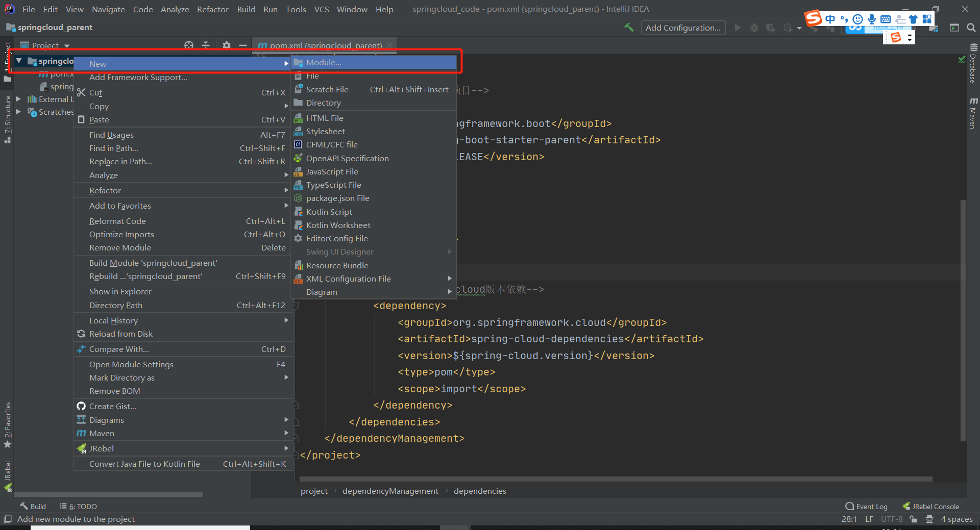Image resolution: width=980 pixels, height=530 pixels.
Task: Open the Event Log
Action: (x=866, y=507)
